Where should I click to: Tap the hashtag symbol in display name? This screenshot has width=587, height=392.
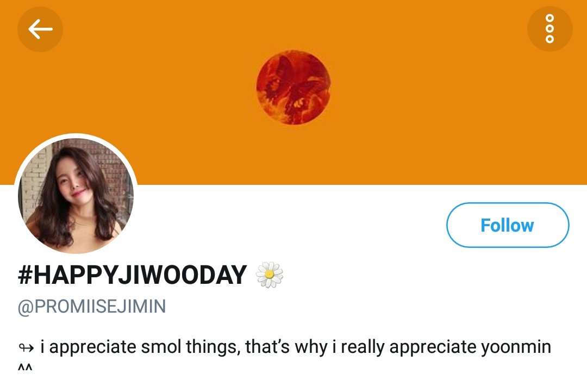pos(26,275)
